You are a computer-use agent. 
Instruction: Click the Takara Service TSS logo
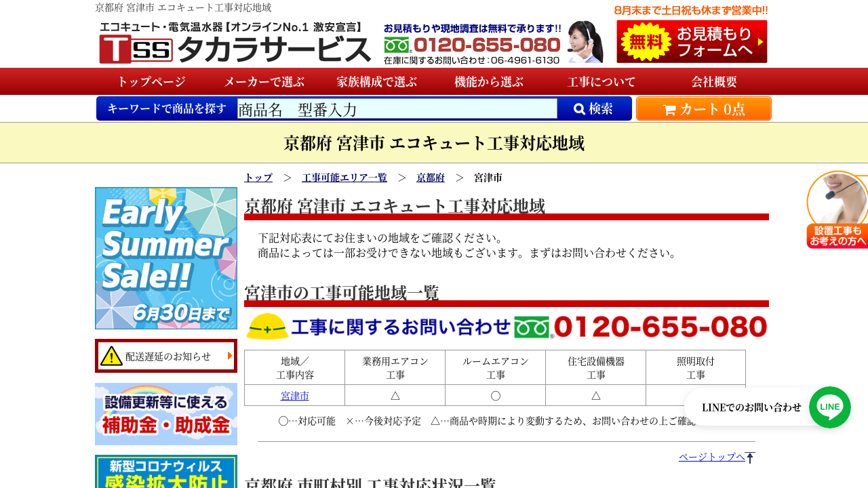coord(234,43)
